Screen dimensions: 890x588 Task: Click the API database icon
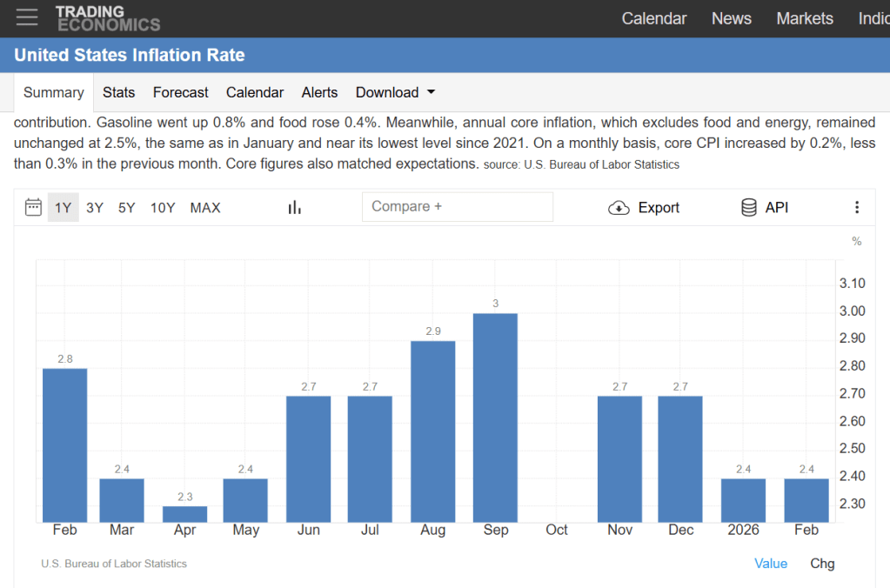(748, 207)
